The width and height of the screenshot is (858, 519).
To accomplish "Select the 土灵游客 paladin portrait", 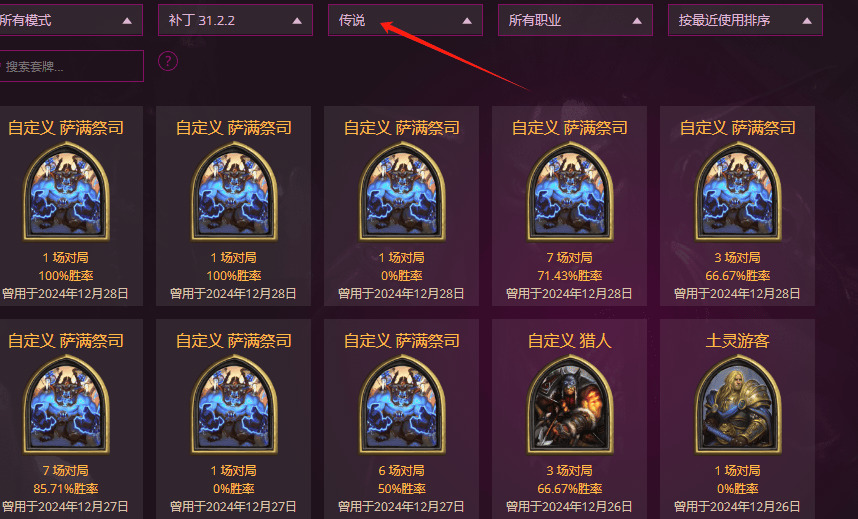I will [x=738, y=405].
